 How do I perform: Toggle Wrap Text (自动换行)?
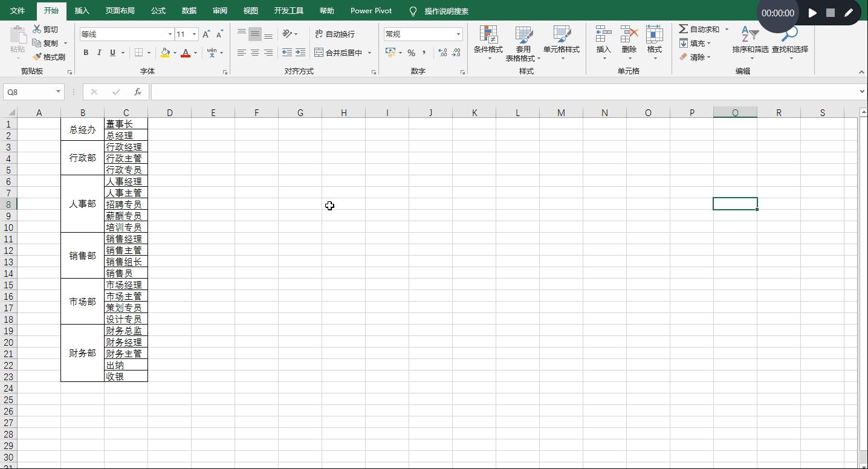point(335,34)
